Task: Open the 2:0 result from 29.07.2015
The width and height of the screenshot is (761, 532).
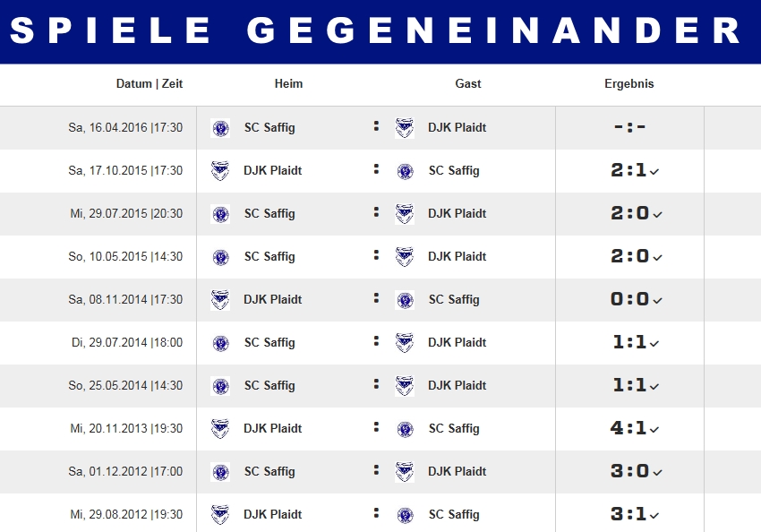Action: 629,214
